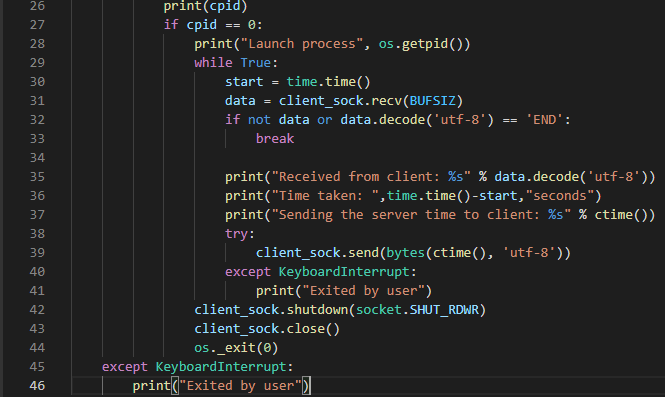Click 'client_sock.close()' on line 43
Image resolution: width=665 pixels, height=397 pixels.
click(267, 329)
